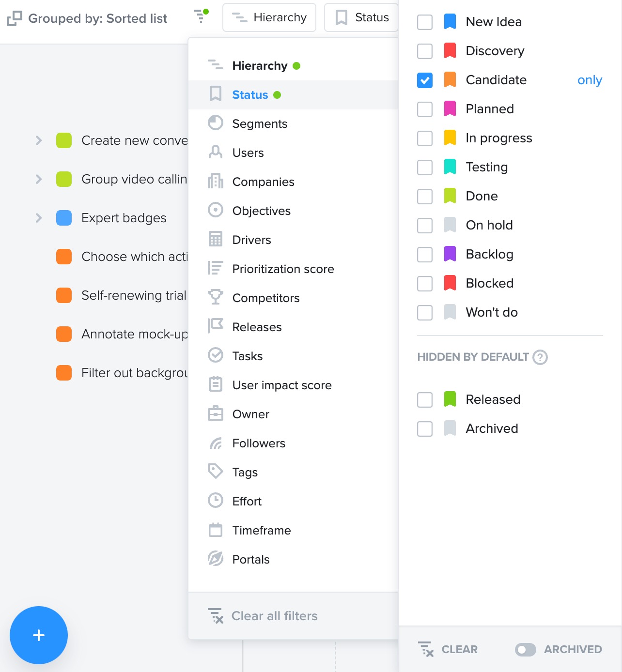Viewport: 622px width, 672px height.
Task: Click the Prioritization score bars icon
Action: (216, 268)
